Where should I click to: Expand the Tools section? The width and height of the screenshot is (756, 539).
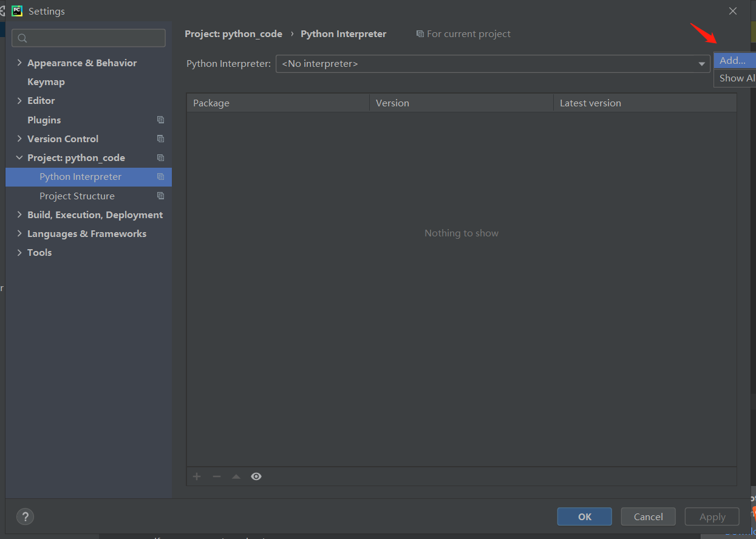point(19,252)
